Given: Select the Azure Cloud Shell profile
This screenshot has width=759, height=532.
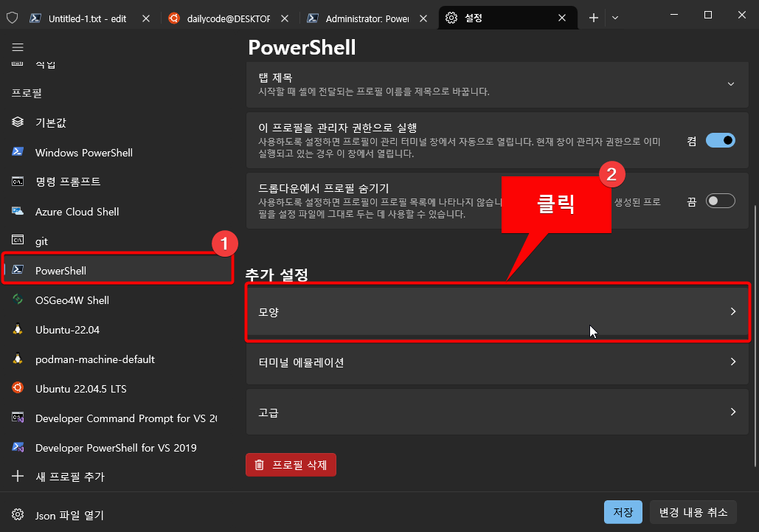Looking at the screenshot, I should (x=117, y=211).
